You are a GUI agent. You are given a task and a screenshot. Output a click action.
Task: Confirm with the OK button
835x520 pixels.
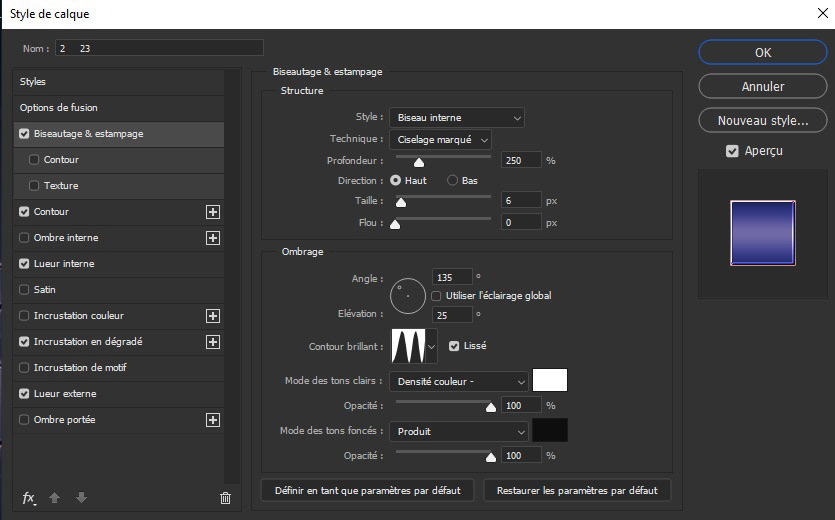763,52
